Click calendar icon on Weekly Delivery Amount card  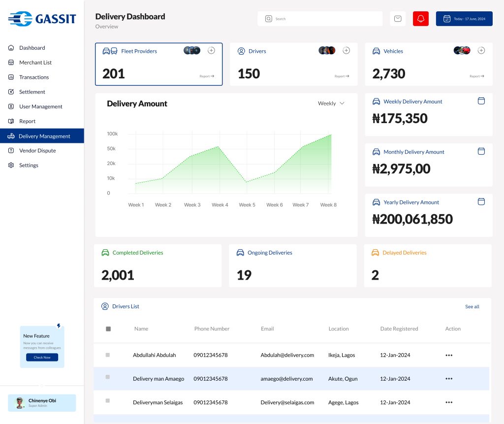click(x=481, y=101)
